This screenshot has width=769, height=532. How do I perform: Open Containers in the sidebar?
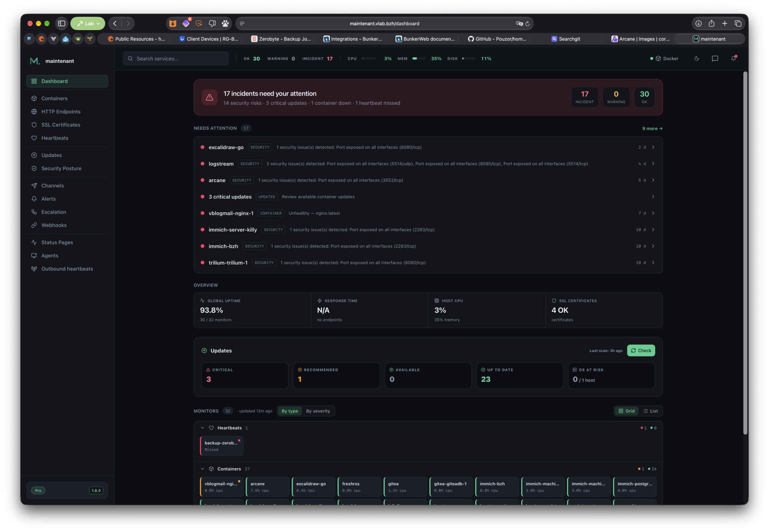pyautogui.click(x=67, y=98)
